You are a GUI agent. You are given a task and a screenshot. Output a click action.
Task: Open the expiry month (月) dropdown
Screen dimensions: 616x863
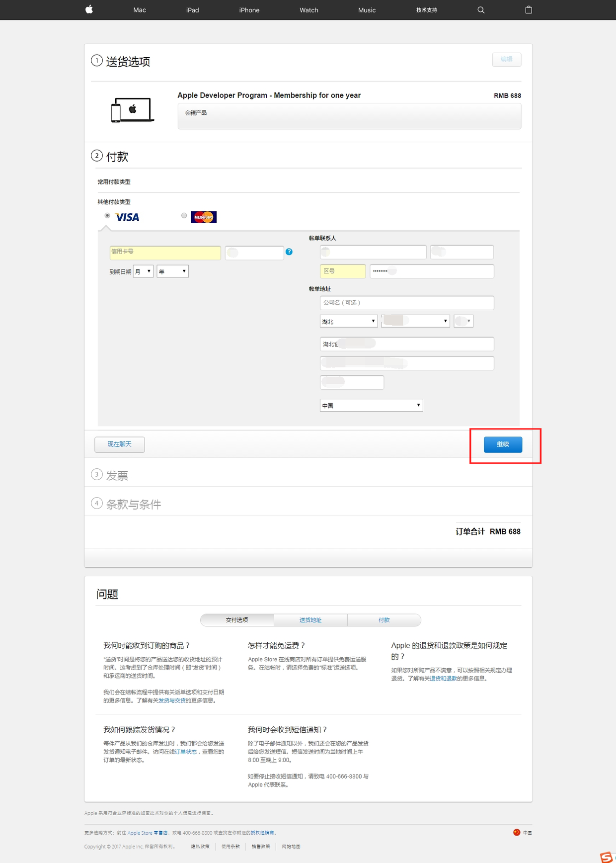click(143, 271)
